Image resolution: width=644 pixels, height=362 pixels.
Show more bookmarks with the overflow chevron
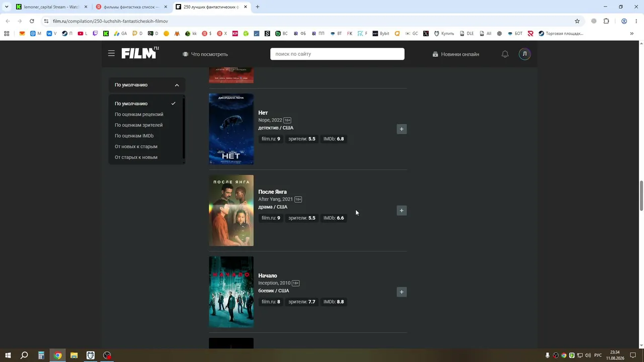[632, 34]
